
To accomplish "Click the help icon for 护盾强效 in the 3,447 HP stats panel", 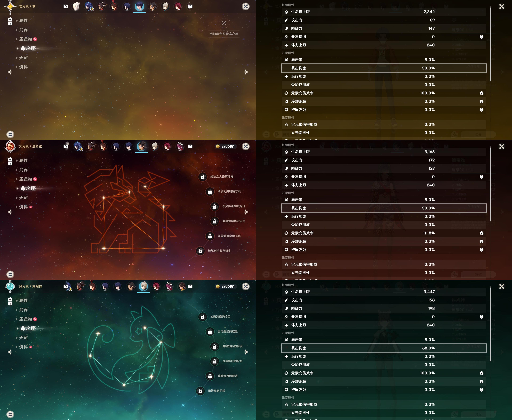I will [481, 390].
